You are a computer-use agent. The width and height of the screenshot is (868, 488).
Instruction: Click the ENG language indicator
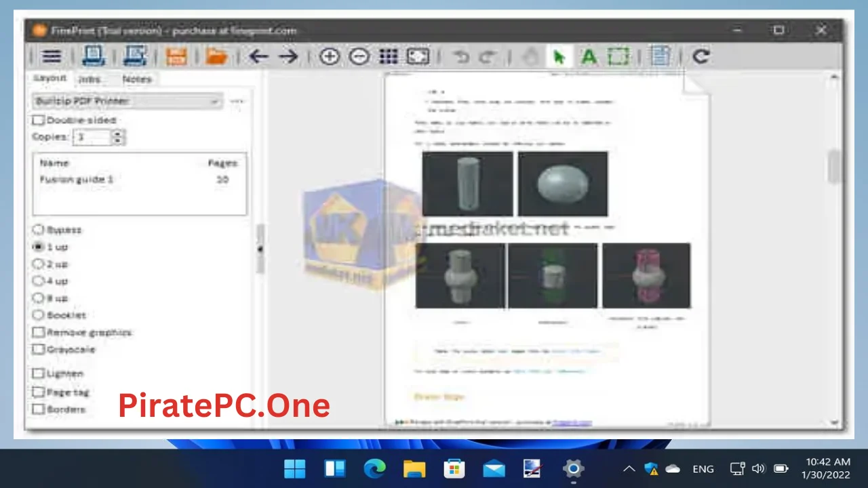point(703,468)
